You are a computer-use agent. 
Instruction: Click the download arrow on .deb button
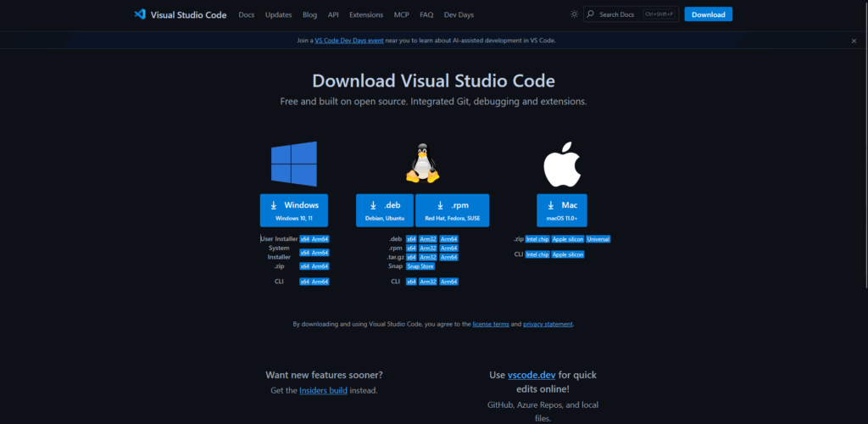click(374, 205)
